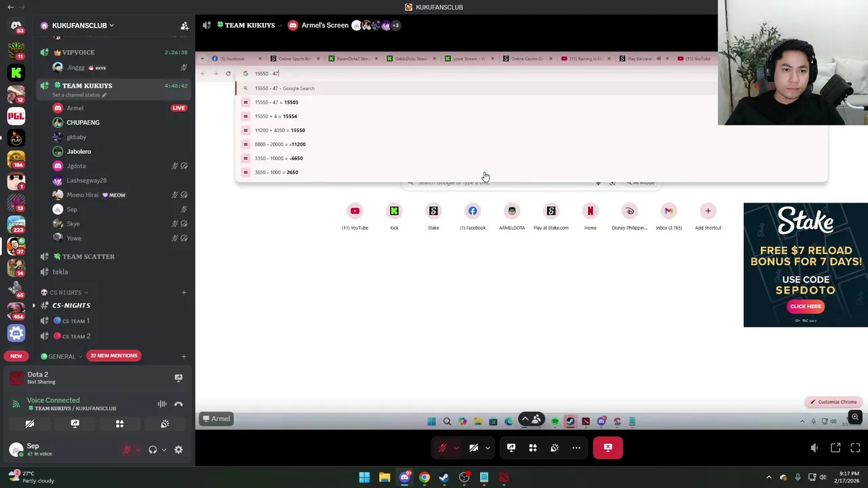868x488 pixels.
Task: Enter fullscreen for the stream
Action: (855, 448)
